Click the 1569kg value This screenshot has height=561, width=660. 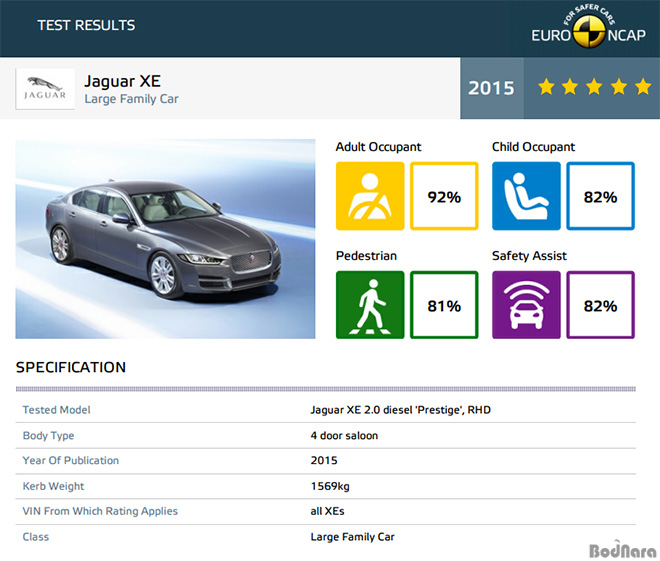tap(330, 486)
